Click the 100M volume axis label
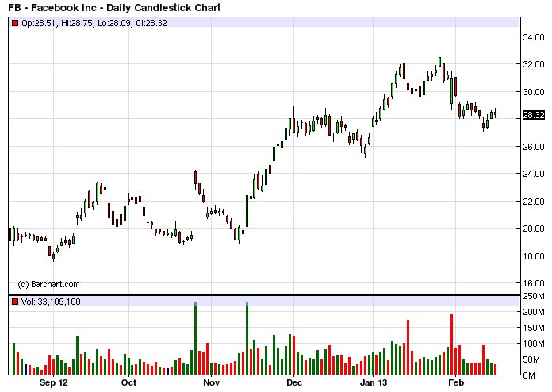 (x=534, y=344)
